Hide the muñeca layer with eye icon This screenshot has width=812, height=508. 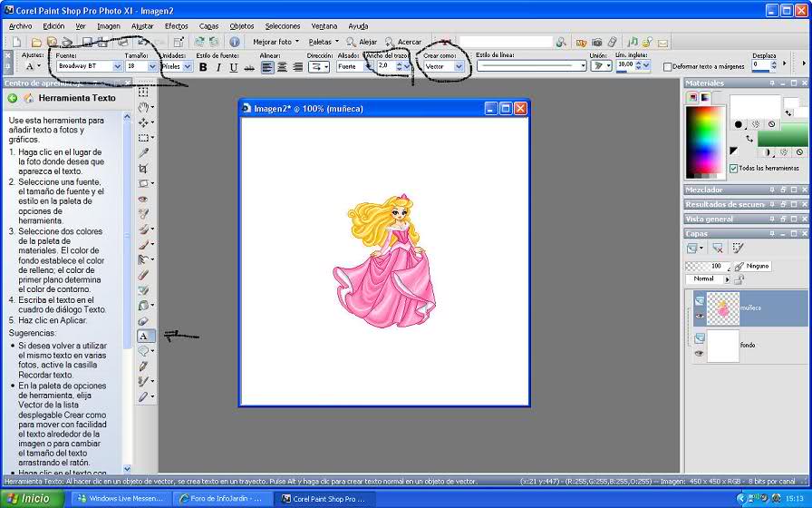(x=699, y=316)
